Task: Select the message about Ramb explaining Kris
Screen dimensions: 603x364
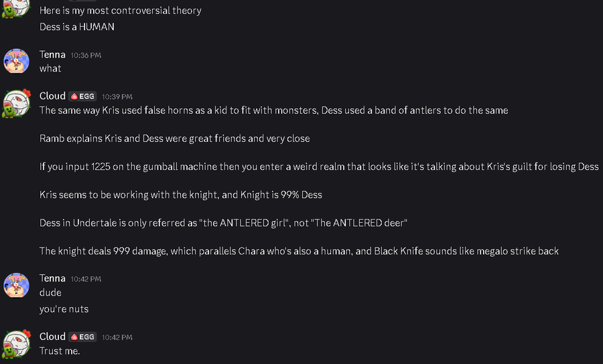Action: (175, 139)
